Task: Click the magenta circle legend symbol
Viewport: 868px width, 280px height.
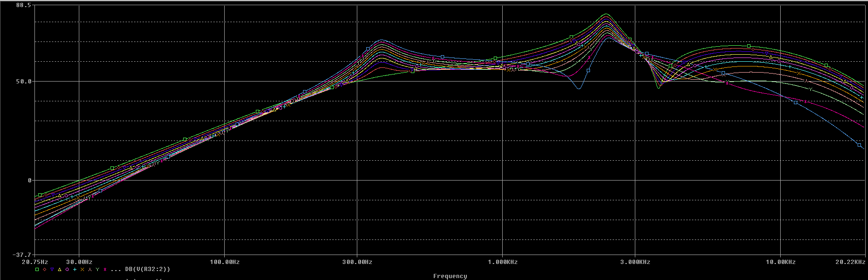Action: (67, 270)
